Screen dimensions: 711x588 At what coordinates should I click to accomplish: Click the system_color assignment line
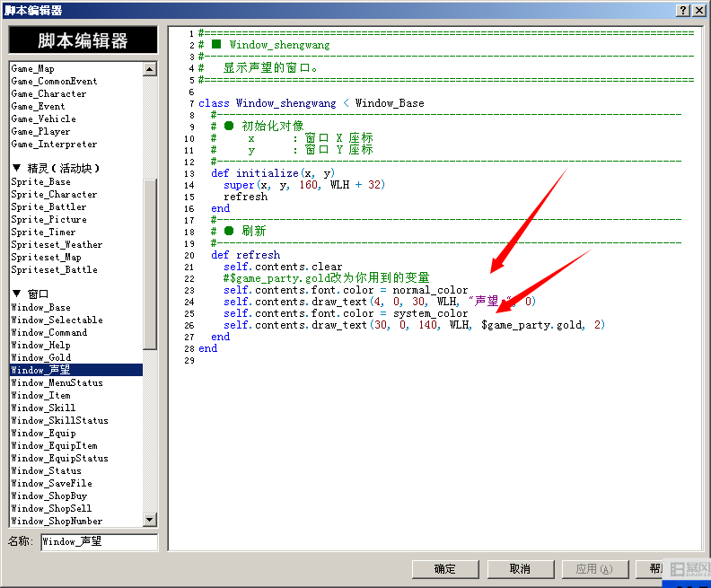[x=346, y=313]
